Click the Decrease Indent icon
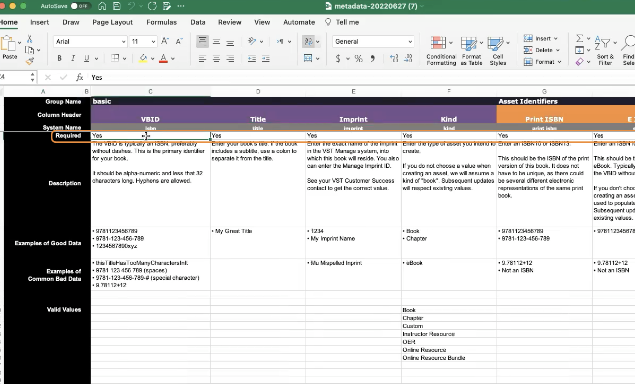This screenshot has height=384, width=635. tap(252, 59)
